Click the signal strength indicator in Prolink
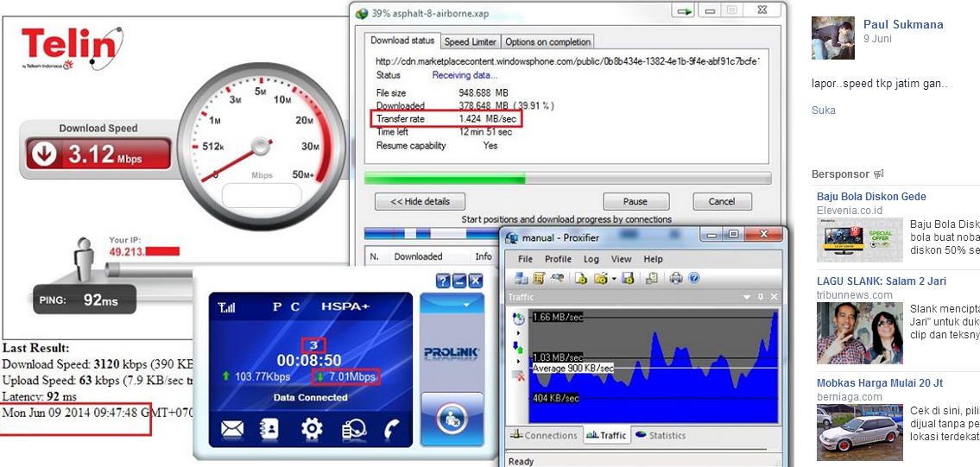 226,307
